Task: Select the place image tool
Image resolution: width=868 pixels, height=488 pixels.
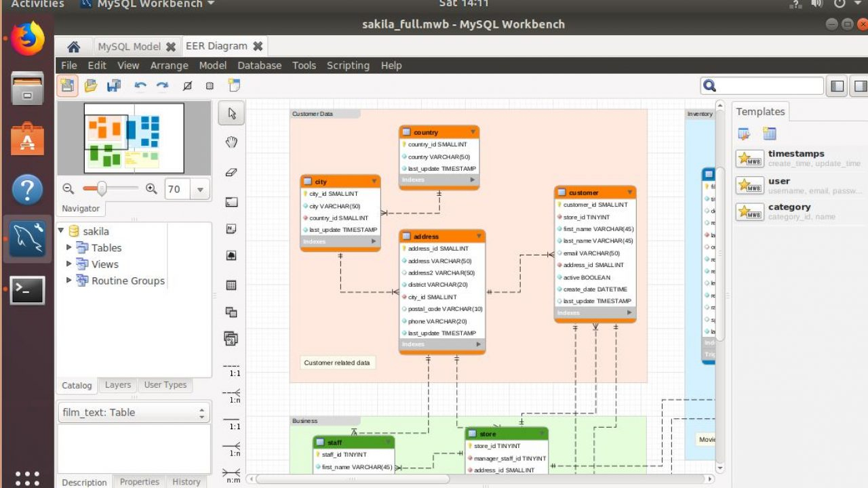Action: tap(231, 257)
